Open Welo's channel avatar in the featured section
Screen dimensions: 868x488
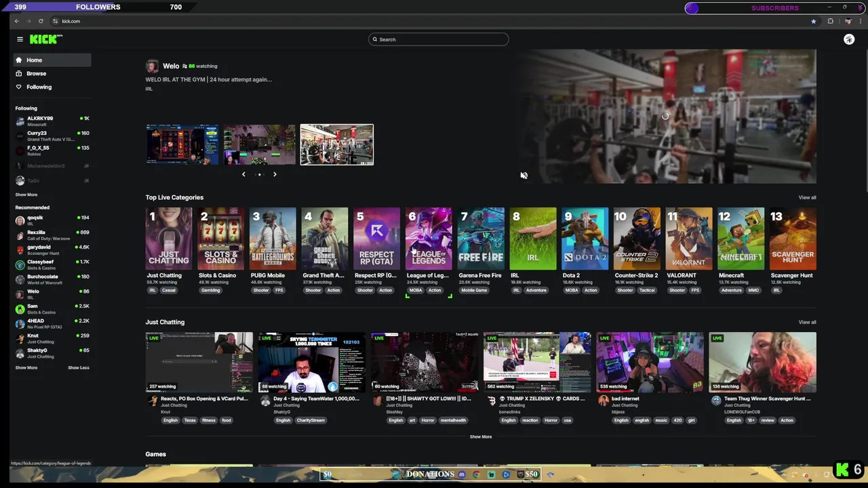click(152, 66)
